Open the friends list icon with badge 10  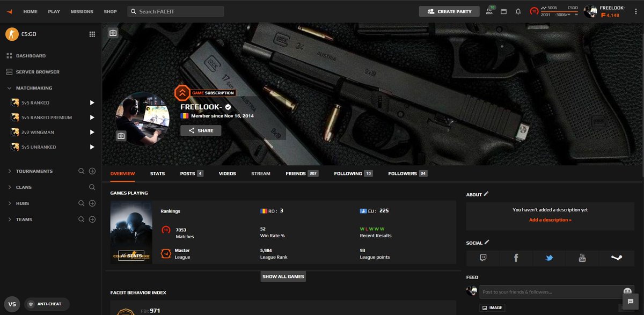point(490,11)
